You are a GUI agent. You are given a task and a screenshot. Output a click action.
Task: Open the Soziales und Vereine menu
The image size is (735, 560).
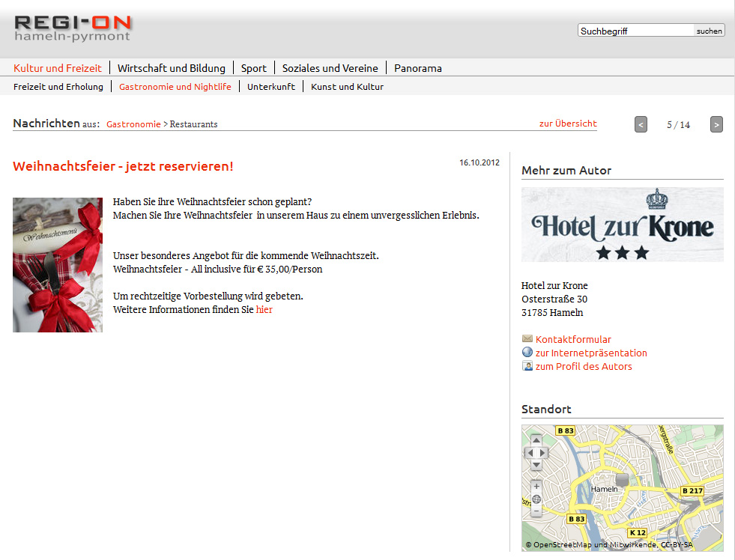point(330,68)
